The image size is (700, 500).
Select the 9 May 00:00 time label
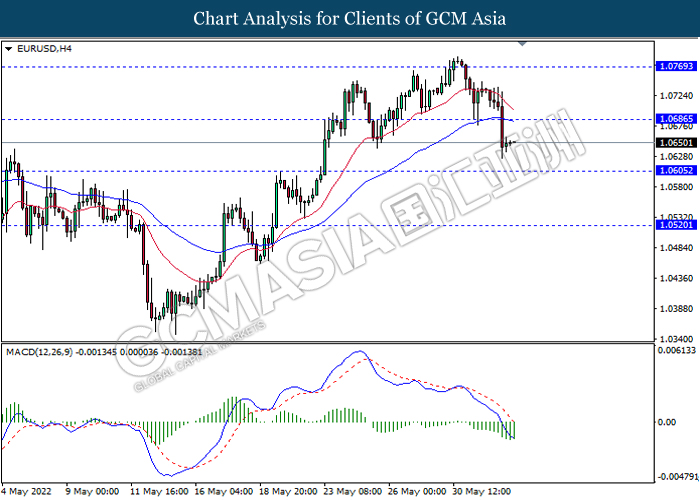tap(92, 492)
